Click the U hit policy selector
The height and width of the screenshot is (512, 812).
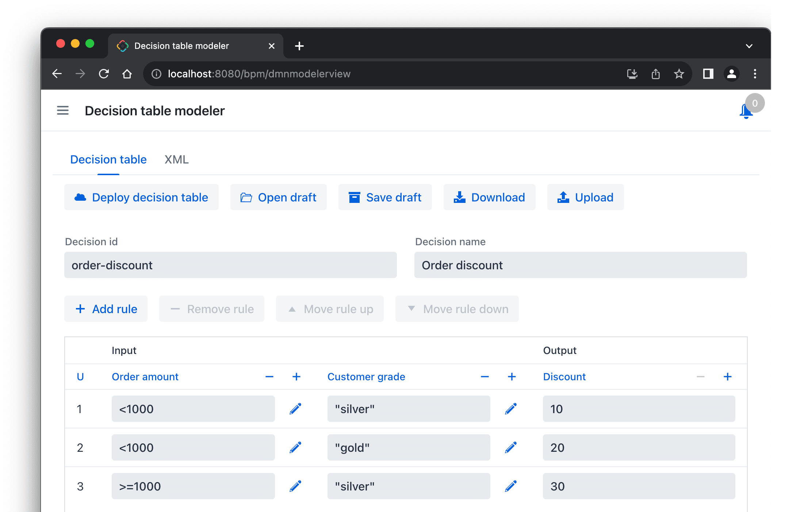80,377
